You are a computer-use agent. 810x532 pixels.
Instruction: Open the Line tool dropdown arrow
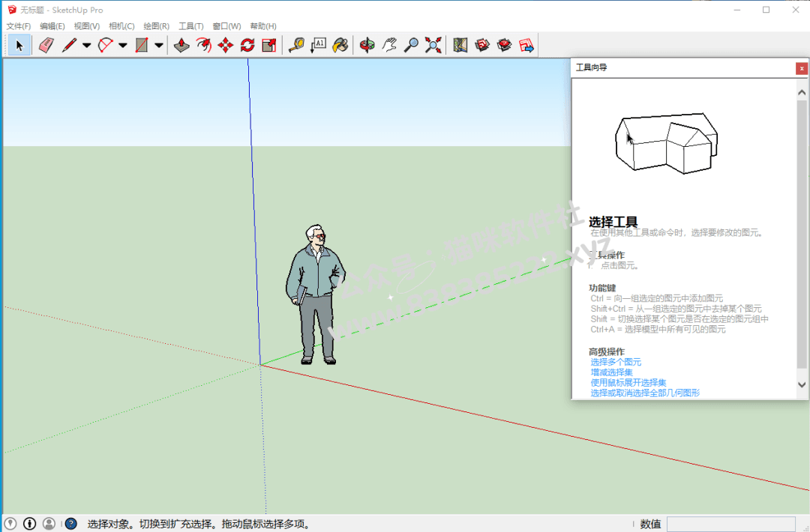point(87,46)
